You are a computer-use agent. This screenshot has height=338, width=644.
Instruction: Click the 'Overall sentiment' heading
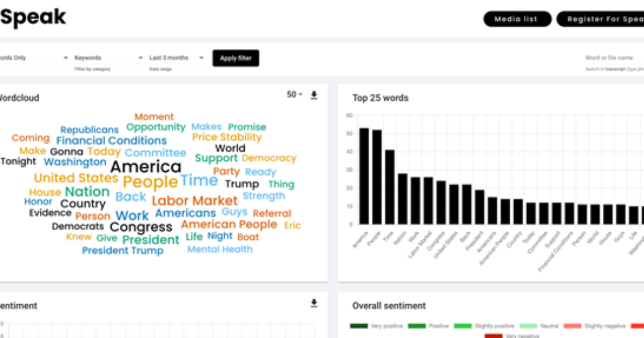click(389, 305)
